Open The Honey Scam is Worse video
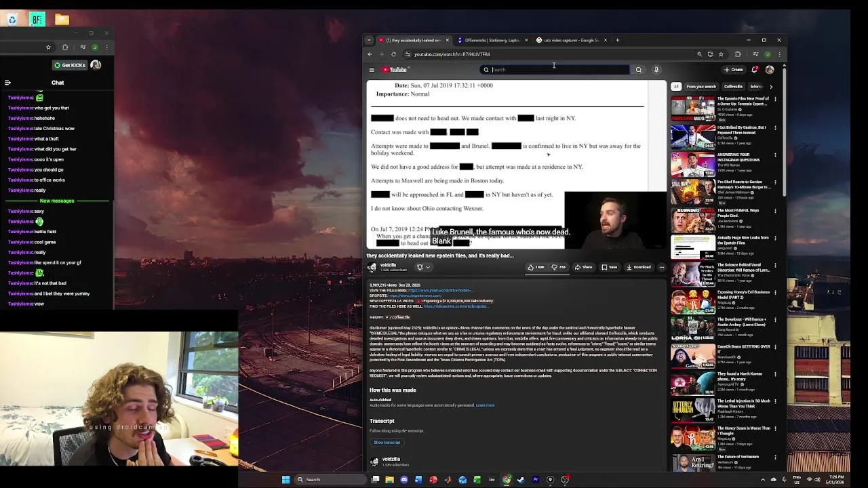The image size is (868, 488). [692, 437]
